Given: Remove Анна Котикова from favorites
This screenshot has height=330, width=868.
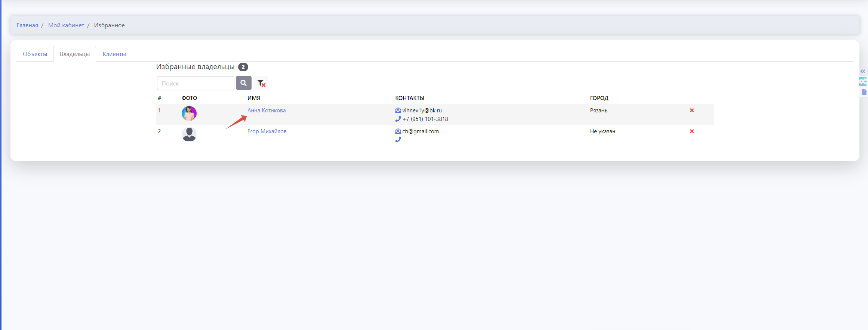Looking at the screenshot, I should [x=692, y=110].
